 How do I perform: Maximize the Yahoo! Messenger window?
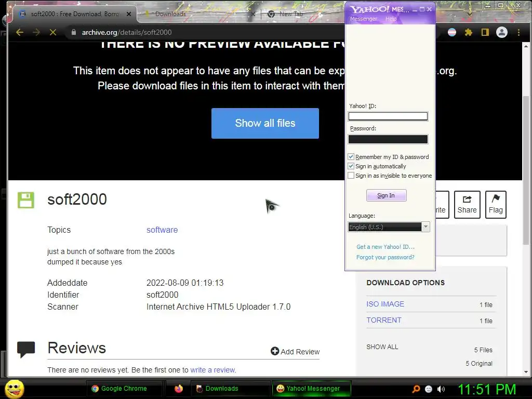(422, 9)
